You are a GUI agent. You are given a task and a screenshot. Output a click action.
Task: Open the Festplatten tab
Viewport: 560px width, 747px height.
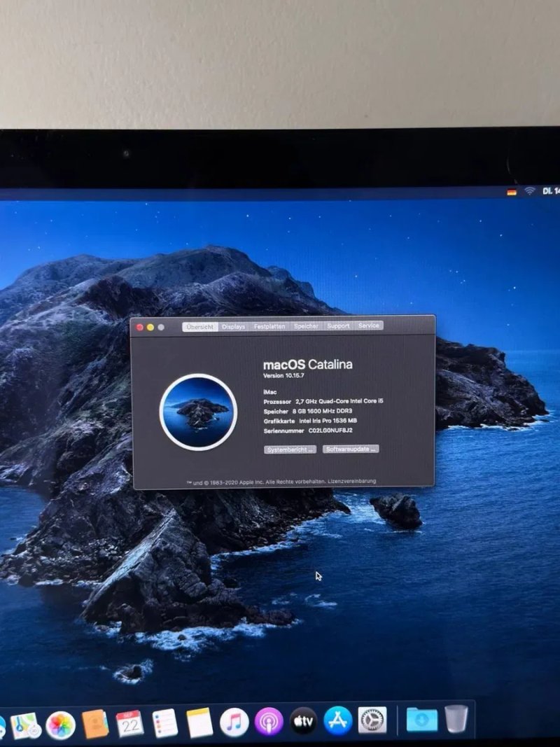click(x=269, y=326)
